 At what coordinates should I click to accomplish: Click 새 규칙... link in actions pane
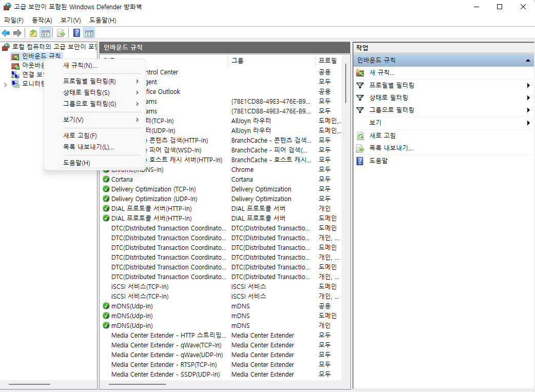(x=382, y=73)
